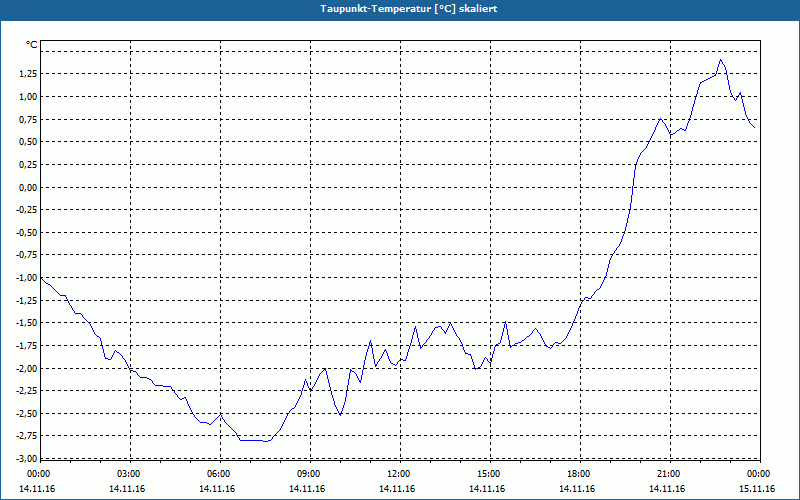This screenshot has height=500, width=800.
Task: Click the -1,00 y-axis label
Action: (27, 278)
